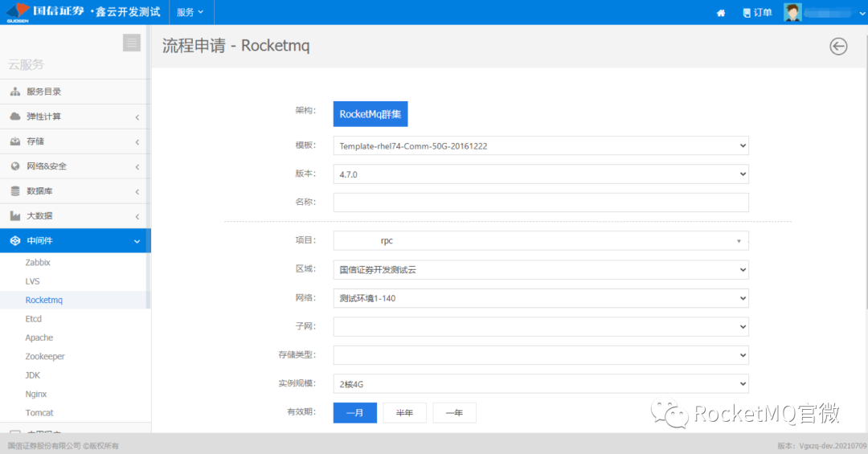Toggle the sidebar hamburger menu button

click(x=132, y=43)
